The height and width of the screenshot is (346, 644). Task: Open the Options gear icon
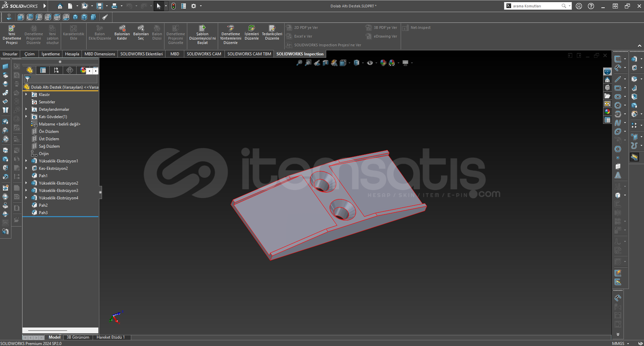[x=194, y=6]
